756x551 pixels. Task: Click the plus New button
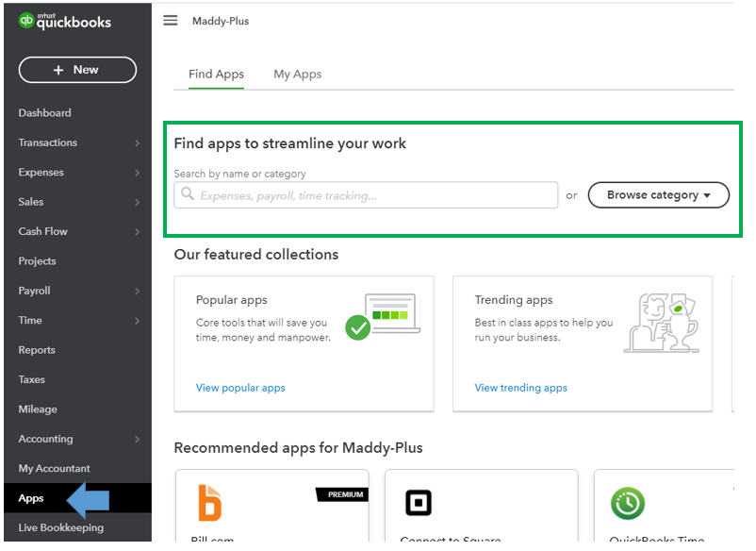(77, 70)
